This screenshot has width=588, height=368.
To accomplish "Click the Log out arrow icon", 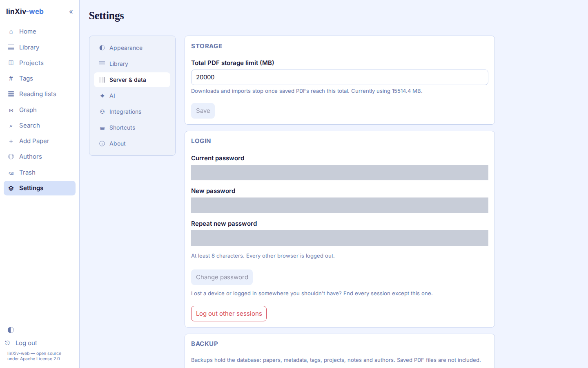I will pyautogui.click(x=7, y=343).
